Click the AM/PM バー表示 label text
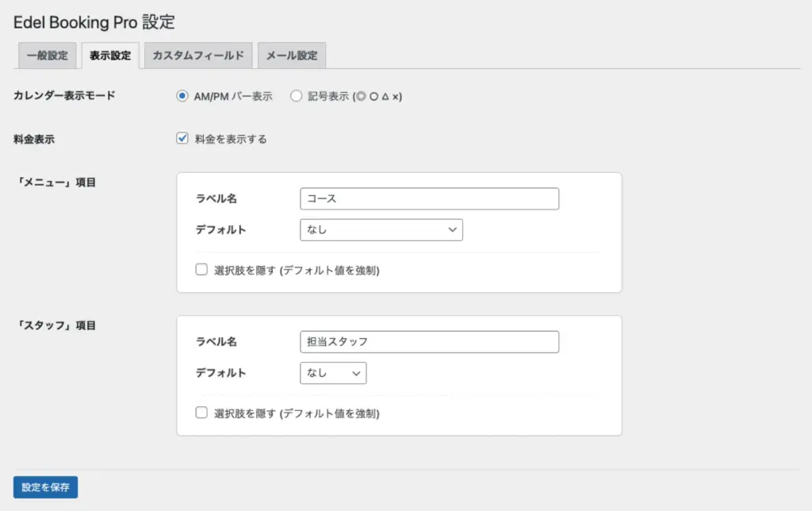This screenshot has height=511, width=812. coord(233,97)
